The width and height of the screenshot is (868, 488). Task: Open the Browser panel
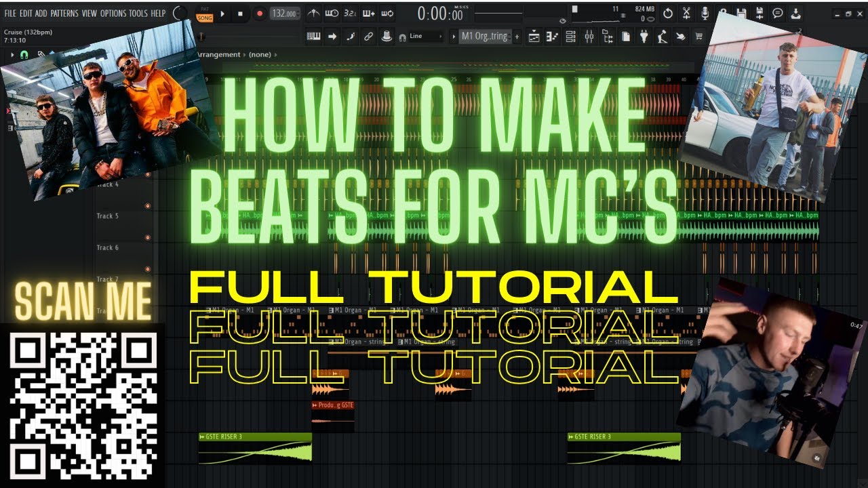click(607, 37)
